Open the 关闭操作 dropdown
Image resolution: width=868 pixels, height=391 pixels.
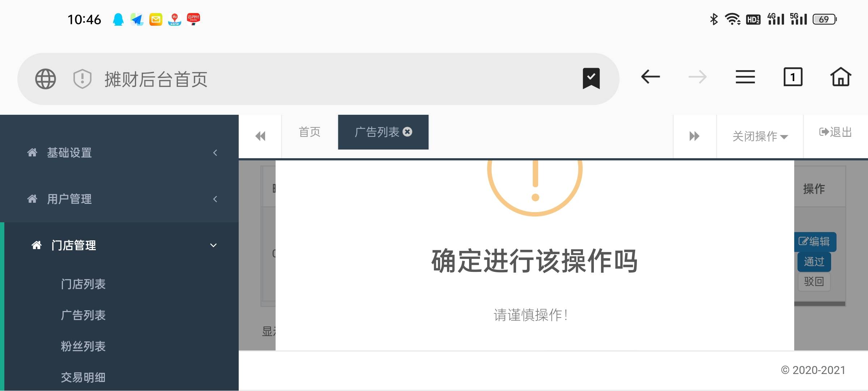[759, 136]
